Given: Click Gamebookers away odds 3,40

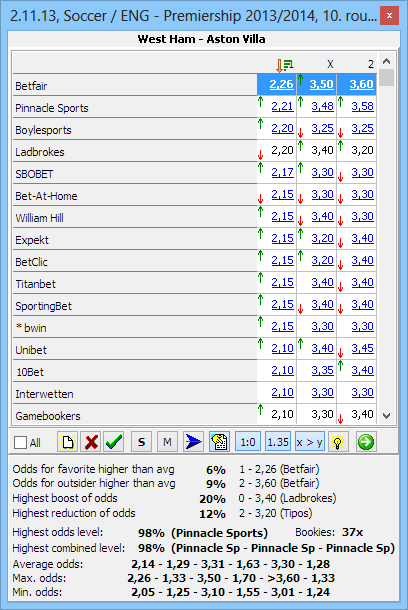Looking at the screenshot, I should (x=362, y=414).
